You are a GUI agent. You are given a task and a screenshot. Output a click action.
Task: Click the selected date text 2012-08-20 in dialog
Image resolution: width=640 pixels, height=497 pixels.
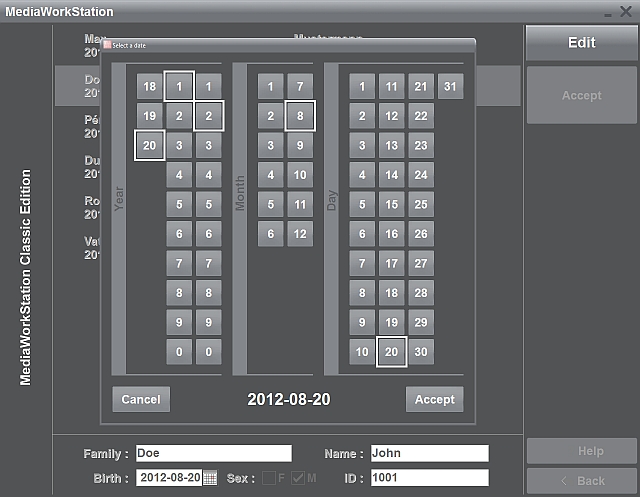point(289,399)
